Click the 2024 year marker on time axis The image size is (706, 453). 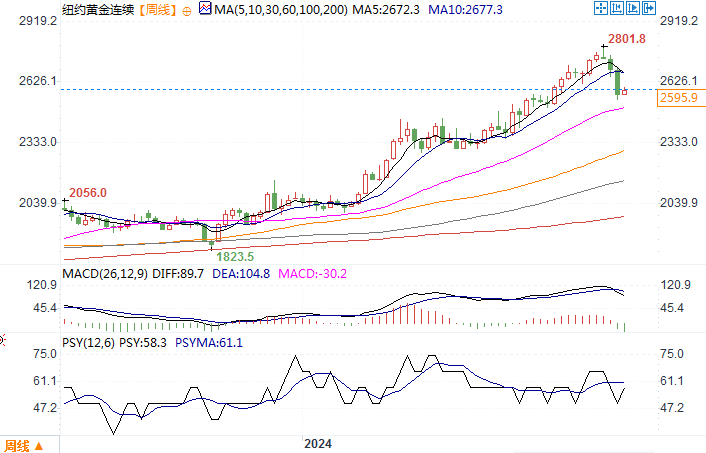[318, 444]
